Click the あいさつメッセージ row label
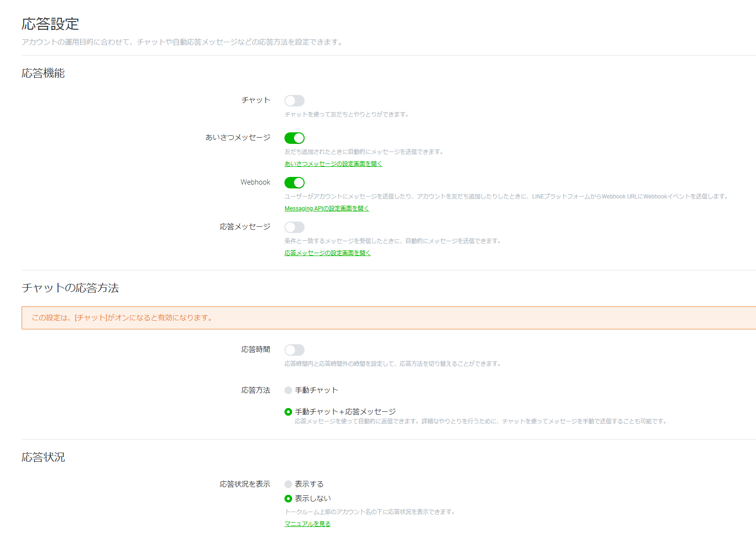 click(x=238, y=138)
